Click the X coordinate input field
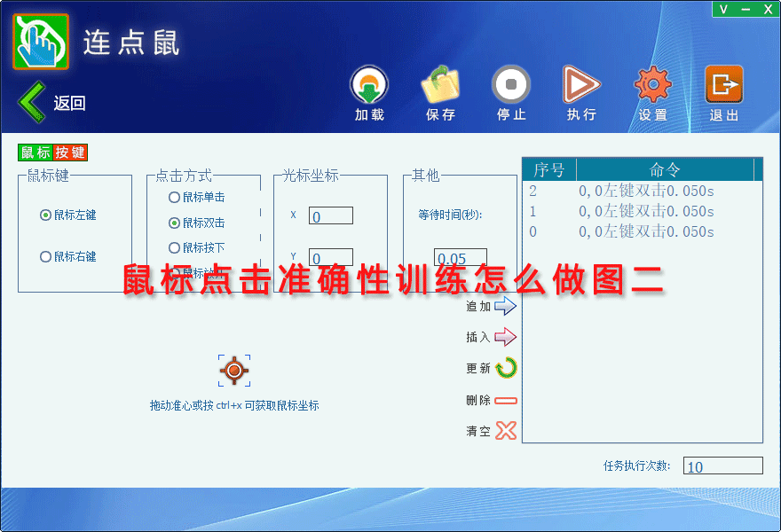 (331, 216)
